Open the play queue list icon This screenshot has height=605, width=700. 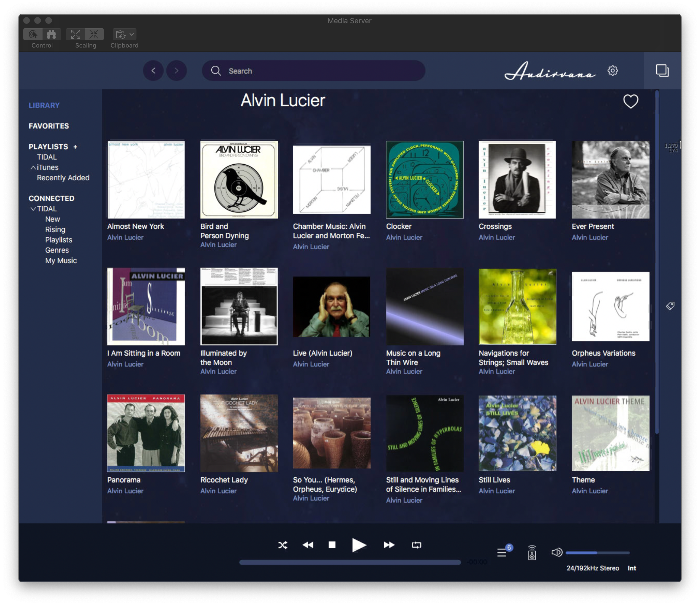coord(502,553)
